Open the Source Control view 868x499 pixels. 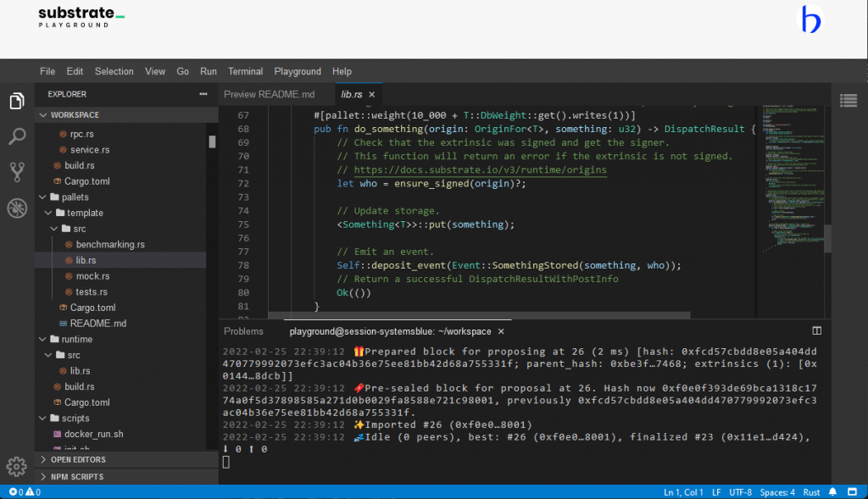coord(16,172)
